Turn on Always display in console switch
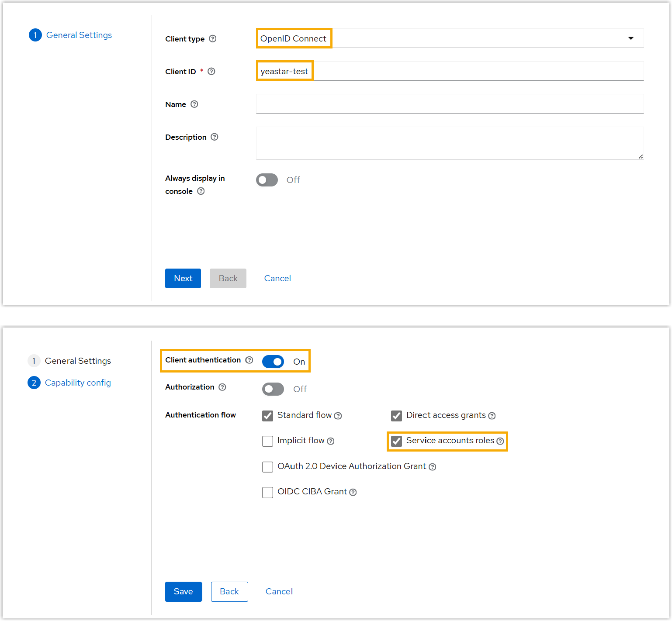The image size is (672, 621). coord(267,180)
